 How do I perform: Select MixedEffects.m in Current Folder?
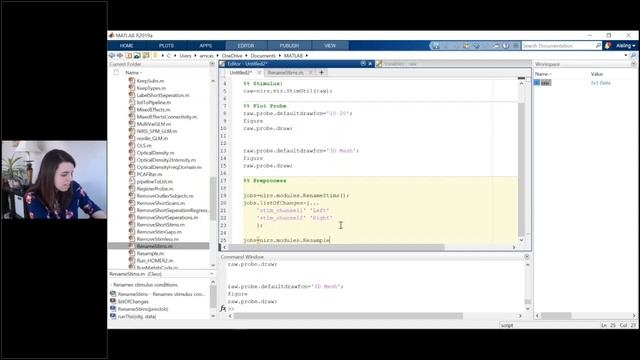pyautogui.click(x=153, y=109)
